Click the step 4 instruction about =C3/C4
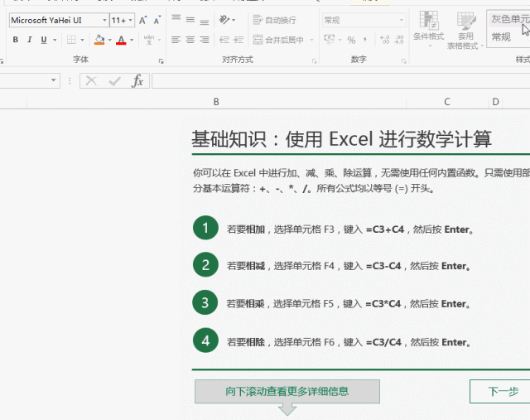Viewport: 530px width, 420px height. pos(349,343)
